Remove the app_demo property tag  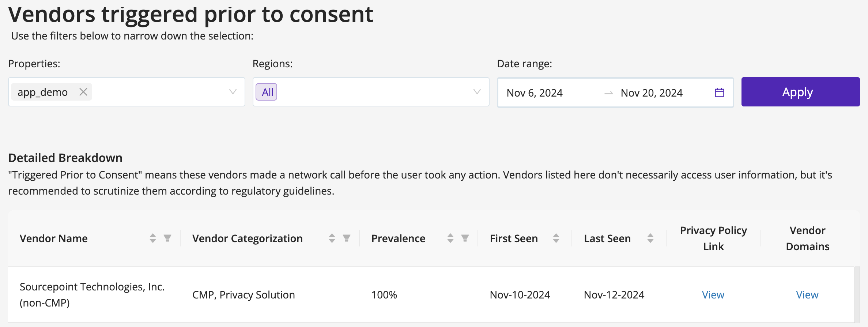pyautogui.click(x=83, y=92)
